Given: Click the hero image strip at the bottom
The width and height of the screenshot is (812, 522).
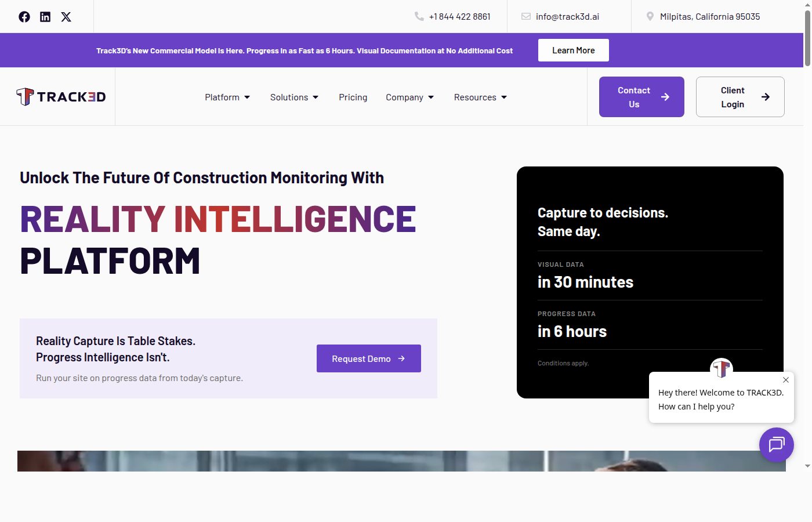Looking at the screenshot, I should pyautogui.click(x=401, y=461).
